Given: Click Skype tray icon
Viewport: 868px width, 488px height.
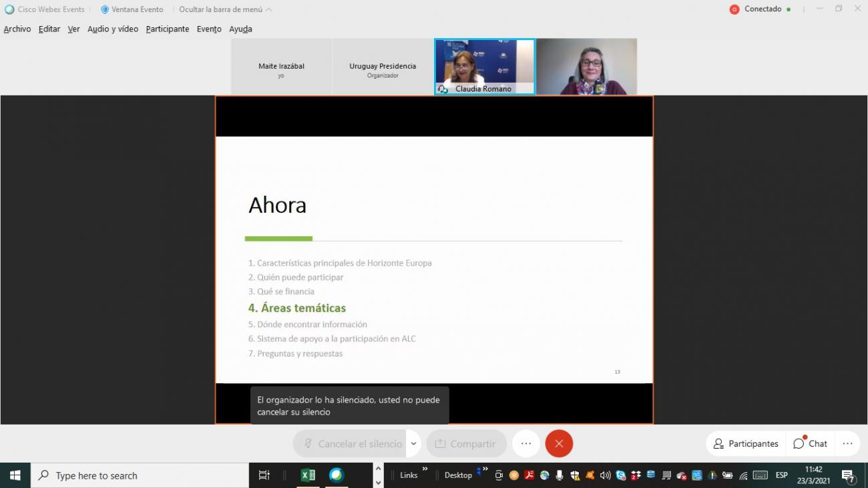Looking at the screenshot, I should click(x=621, y=475).
